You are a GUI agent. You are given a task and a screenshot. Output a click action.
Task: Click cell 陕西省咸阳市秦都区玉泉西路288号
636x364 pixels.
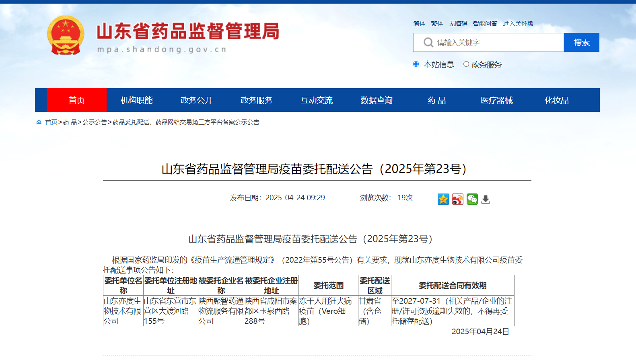pyautogui.click(x=272, y=311)
